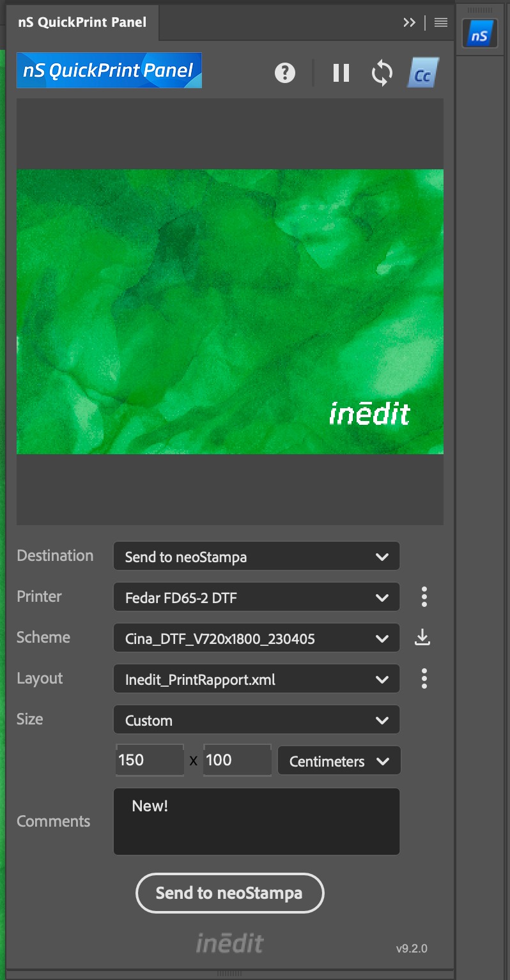Select the nS QuickPrint Panel tab
This screenshot has width=510, height=980.
click(82, 22)
